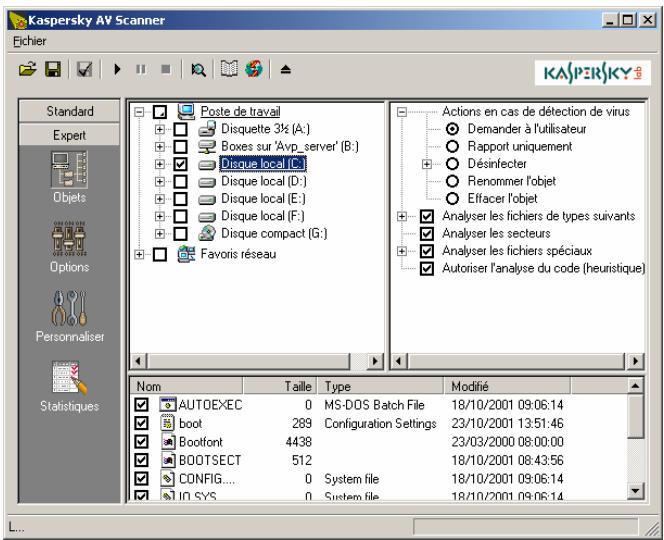The width and height of the screenshot is (664, 540).
Task: Sort file list by Nom column
Action: (186, 386)
